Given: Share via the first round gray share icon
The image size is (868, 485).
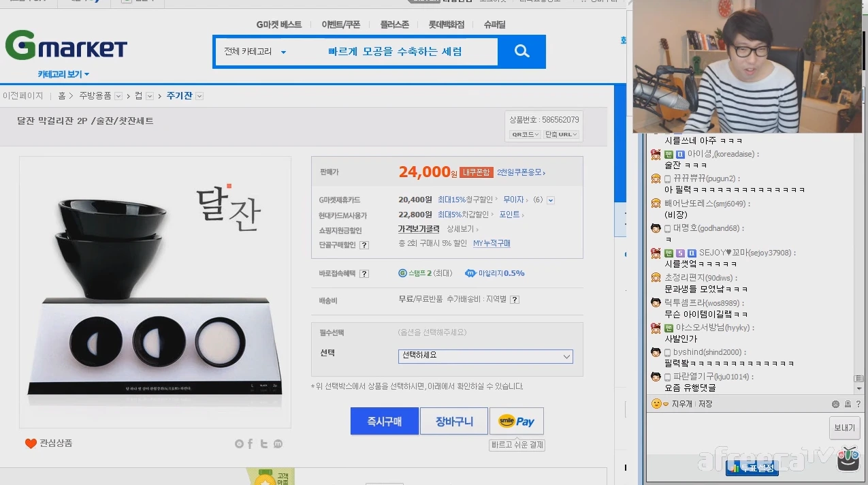Looking at the screenshot, I should 239,443.
